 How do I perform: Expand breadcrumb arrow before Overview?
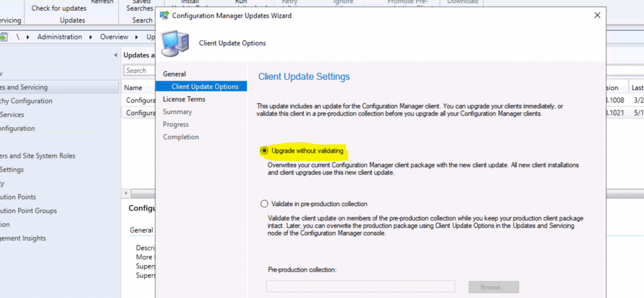[91, 37]
